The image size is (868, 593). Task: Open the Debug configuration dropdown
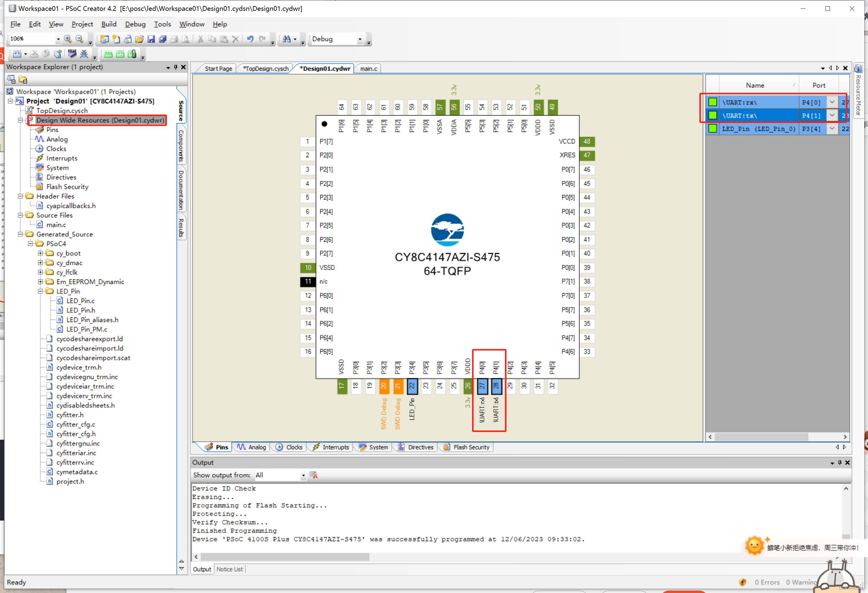click(360, 39)
